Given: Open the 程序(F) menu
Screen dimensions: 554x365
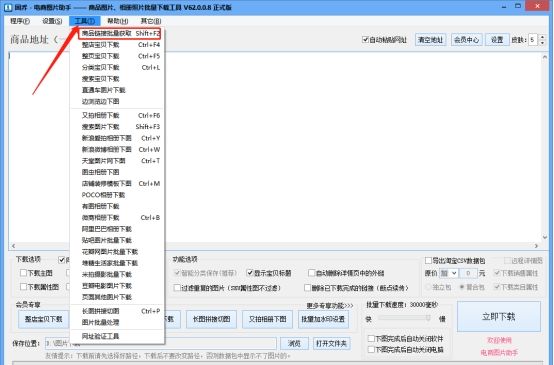Looking at the screenshot, I should tap(20, 21).
